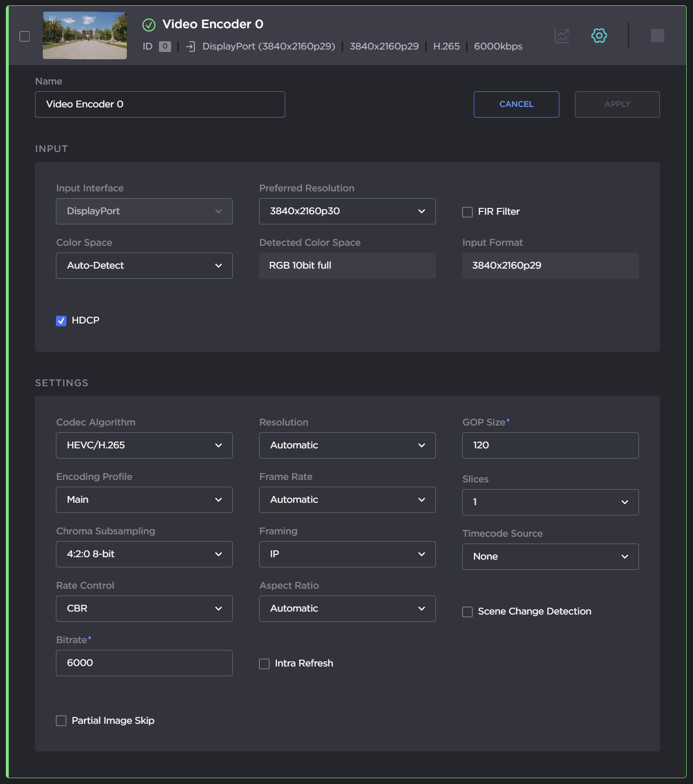693x784 pixels.
Task: Enable Scene Change Detection
Action: click(468, 612)
